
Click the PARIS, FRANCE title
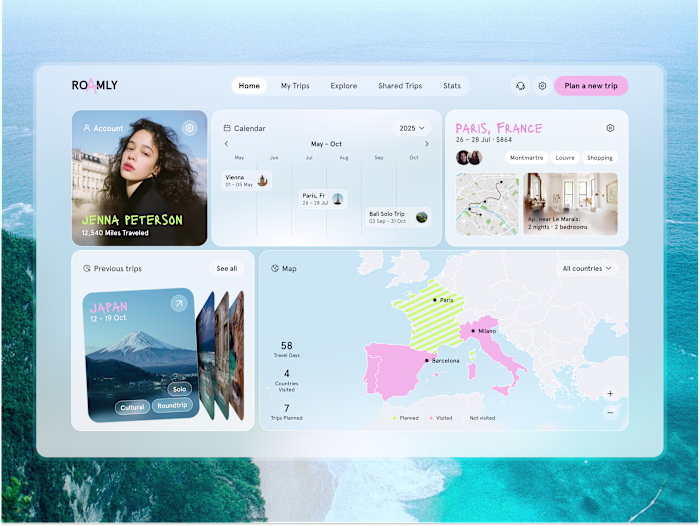pos(499,129)
